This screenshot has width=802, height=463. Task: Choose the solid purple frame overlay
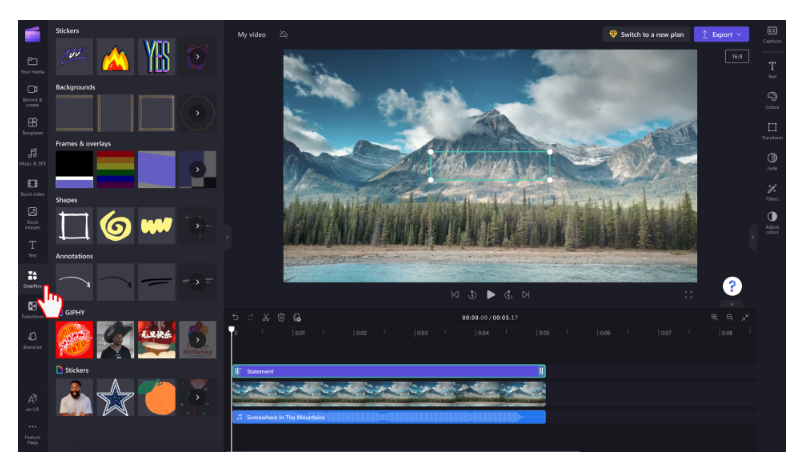point(157,169)
